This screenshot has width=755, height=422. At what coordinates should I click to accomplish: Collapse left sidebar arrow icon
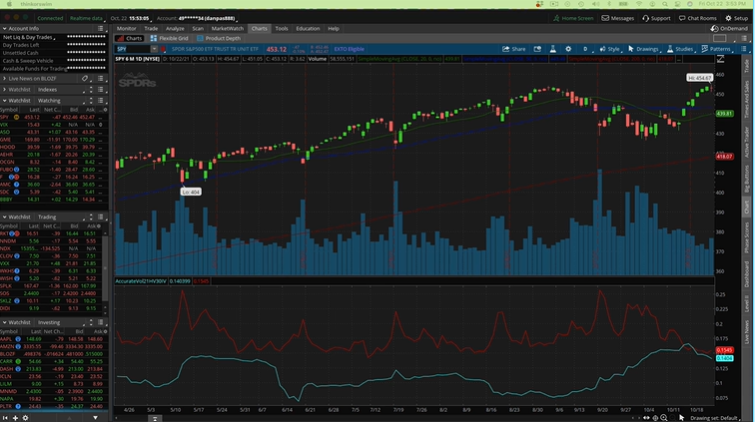coord(5,418)
